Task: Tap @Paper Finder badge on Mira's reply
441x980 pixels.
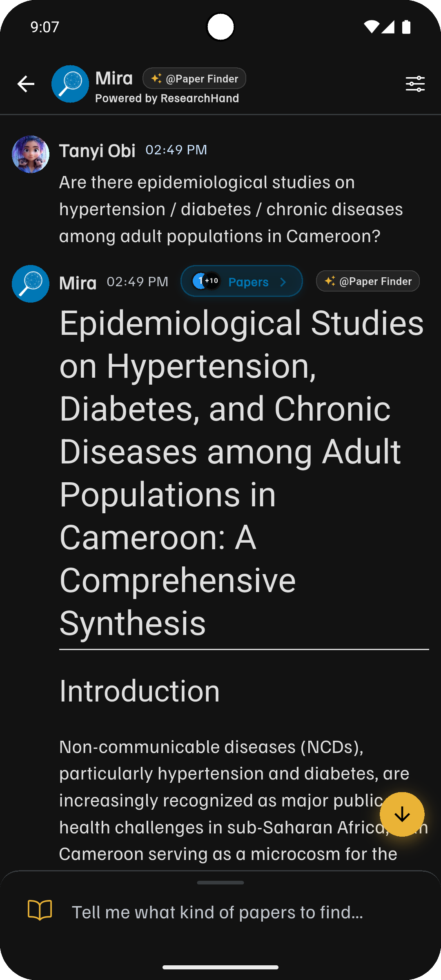Action: point(367,281)
